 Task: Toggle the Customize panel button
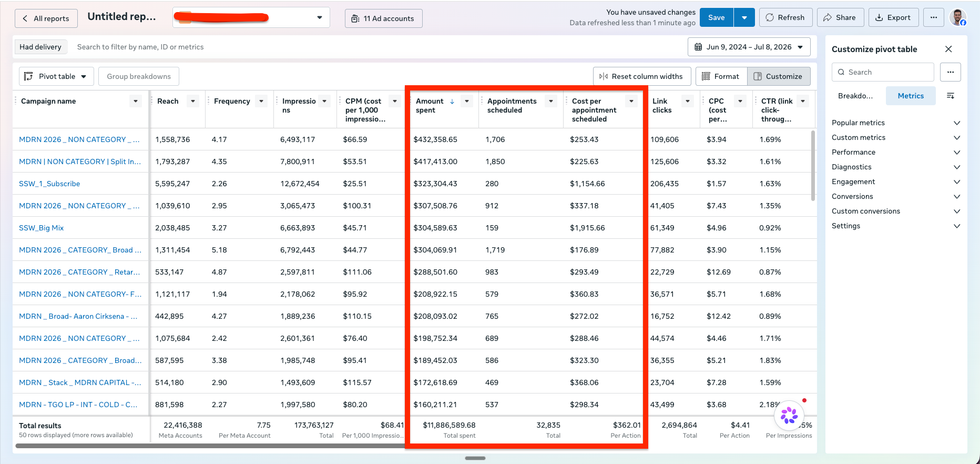point(778,76)
